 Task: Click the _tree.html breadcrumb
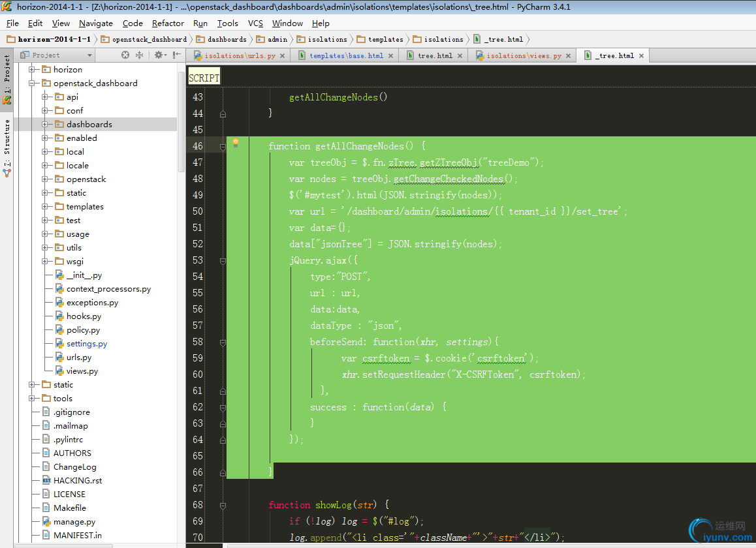click(x=499, y=40)
